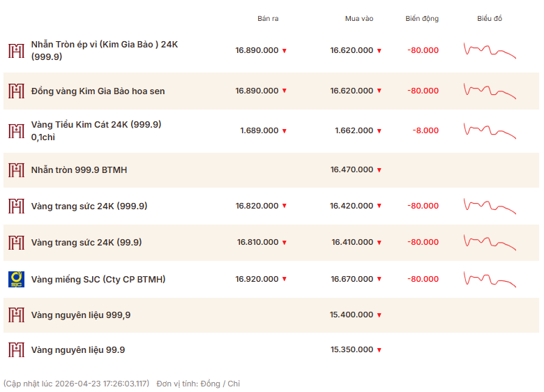Viewport: 544px width, 392px height.
Task: Click the logo icon beside Nhẫn tròn 999.9 BTMH
Action: coord(16,169)
